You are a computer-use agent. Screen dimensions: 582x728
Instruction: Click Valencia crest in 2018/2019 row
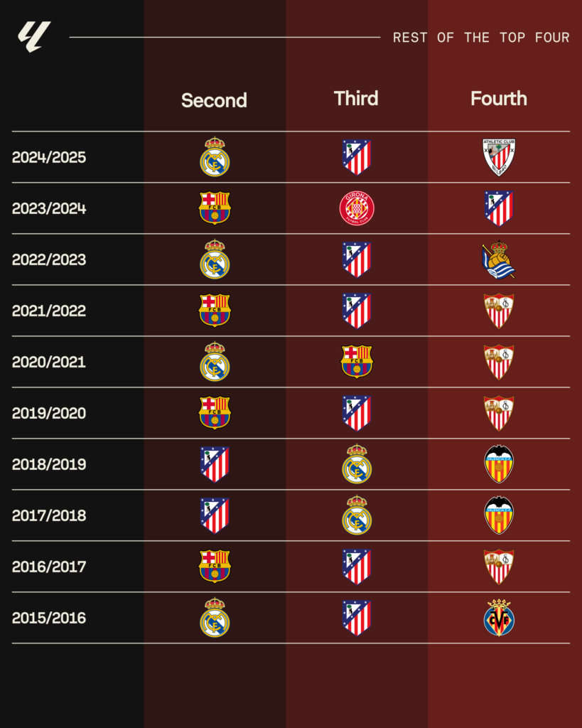[499, 464]
